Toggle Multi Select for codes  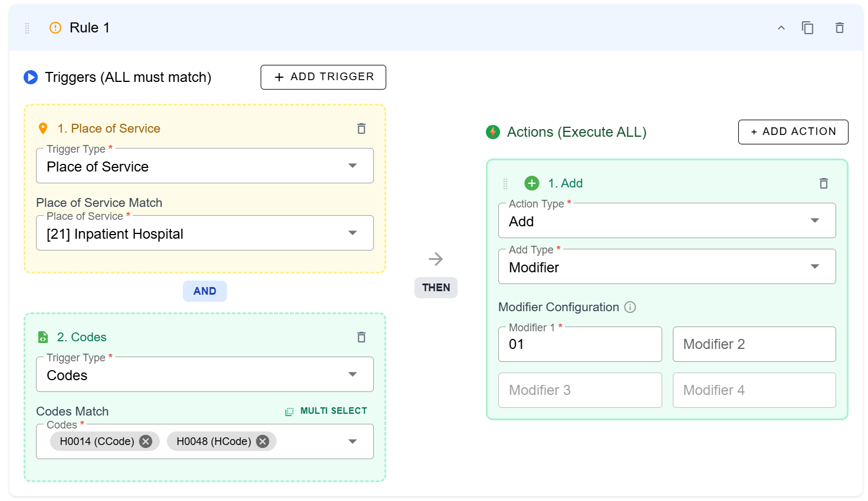point(326,411)
